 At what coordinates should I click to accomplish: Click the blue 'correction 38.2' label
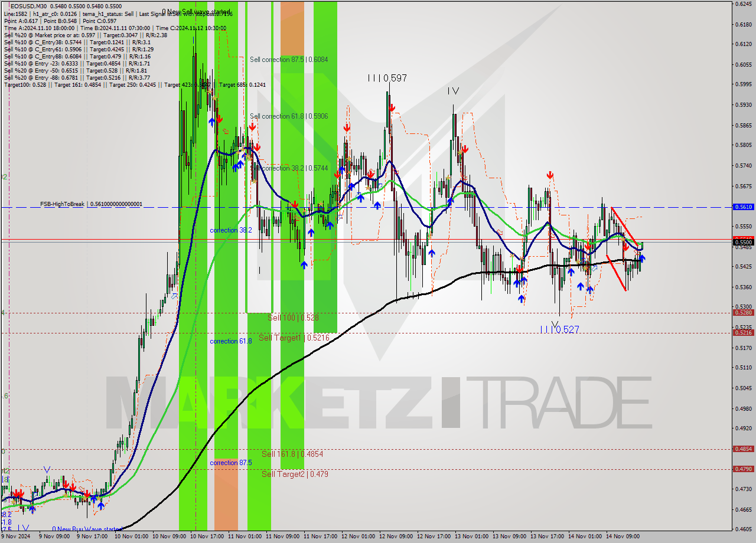click(x=231, y=230)
